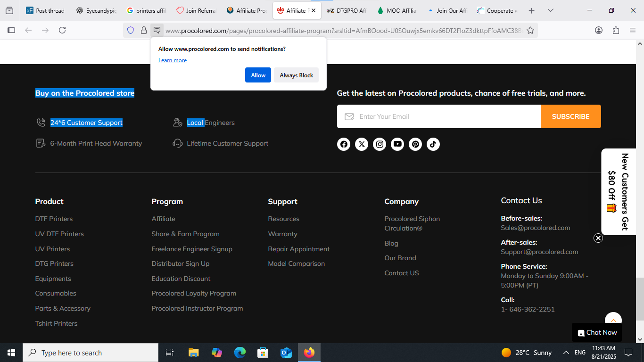Open the Procolored Siphon Circulation link
This screenshot has height=362, width=644.
coord(412,223)
